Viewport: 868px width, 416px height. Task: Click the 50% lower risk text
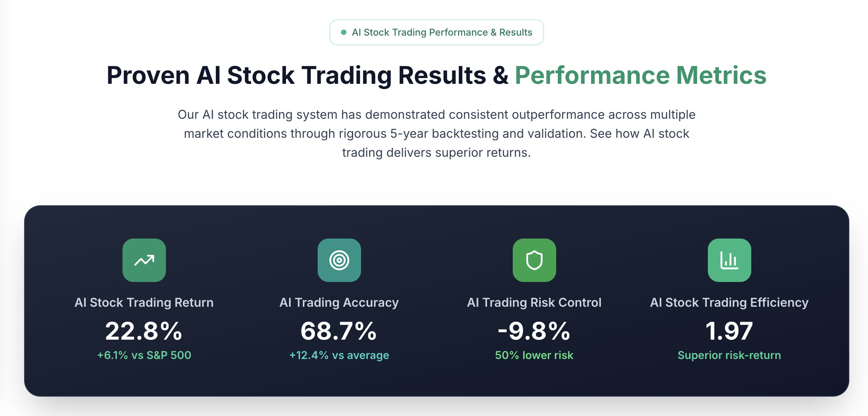tap(534, 355)
